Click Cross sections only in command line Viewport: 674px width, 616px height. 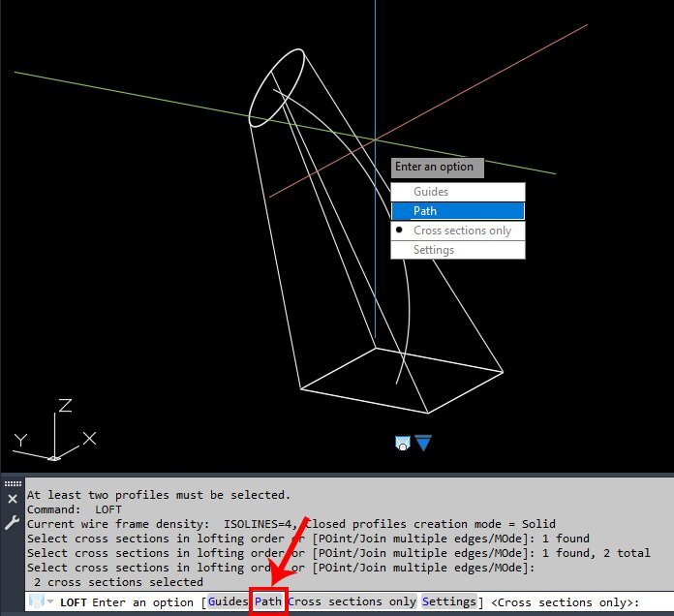352,601
